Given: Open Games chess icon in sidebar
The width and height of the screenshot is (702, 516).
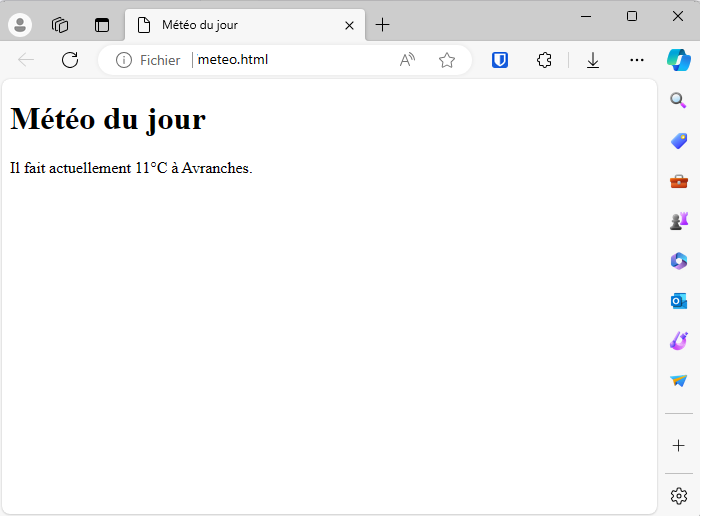Looking at the screenshot, I should pyautogui.click(x=679, y=221).
